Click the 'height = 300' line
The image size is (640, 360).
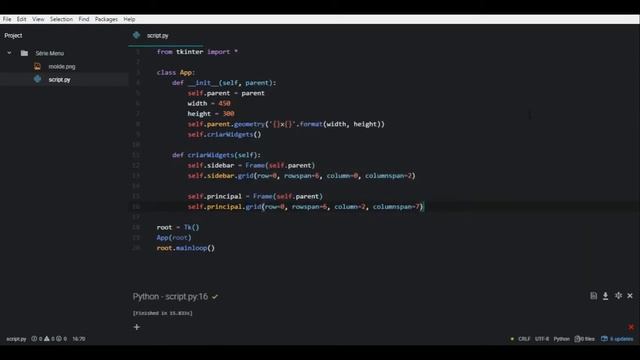(211, 113)
